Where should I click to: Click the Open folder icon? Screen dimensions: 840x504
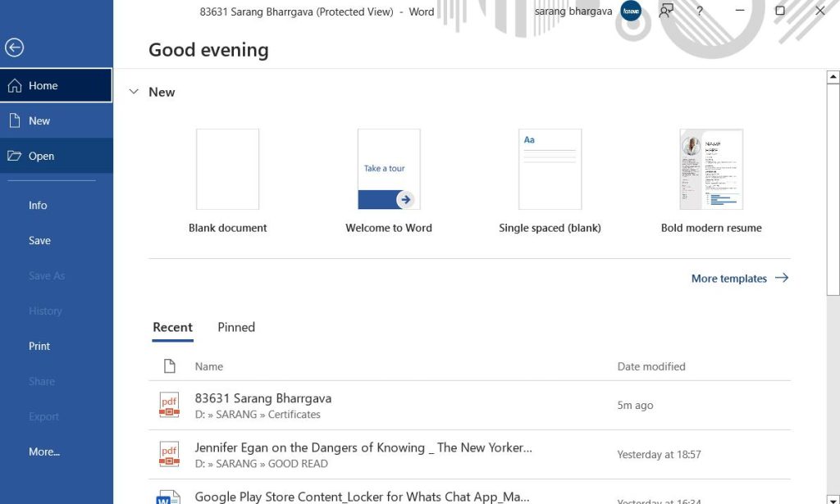[14, 156]
